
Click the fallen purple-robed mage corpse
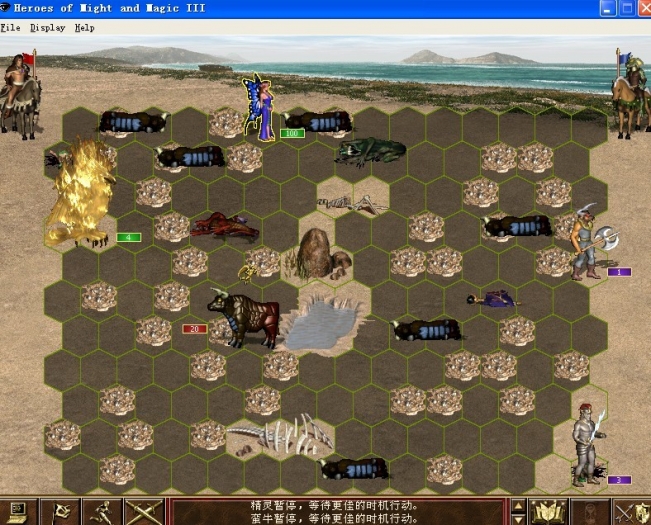pyautogui.click(x=492, y=299)
